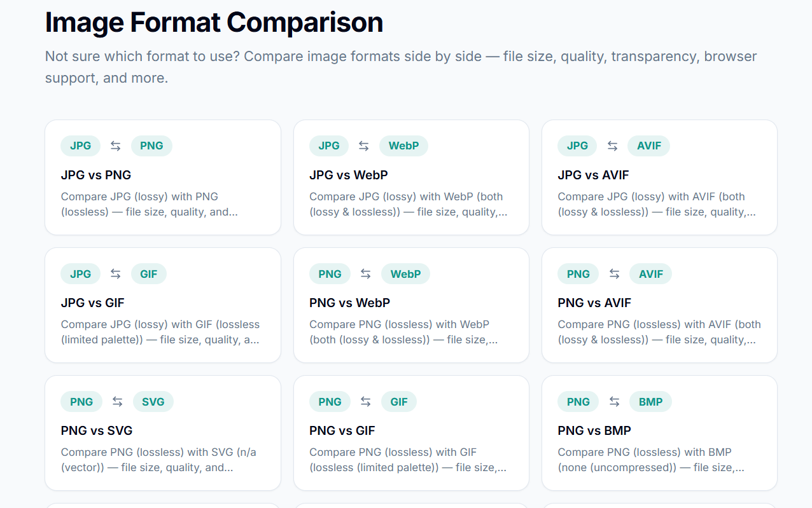
Task: Click the JPG badge on the JPG vs PNG card
Action: [80, 146]
